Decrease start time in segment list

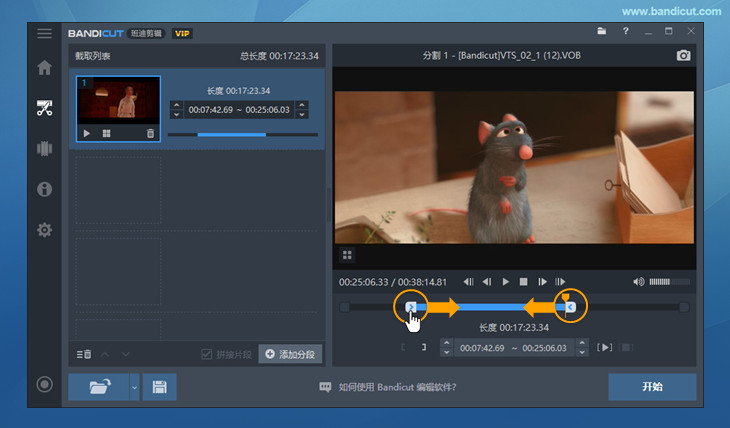click(176, 114)
